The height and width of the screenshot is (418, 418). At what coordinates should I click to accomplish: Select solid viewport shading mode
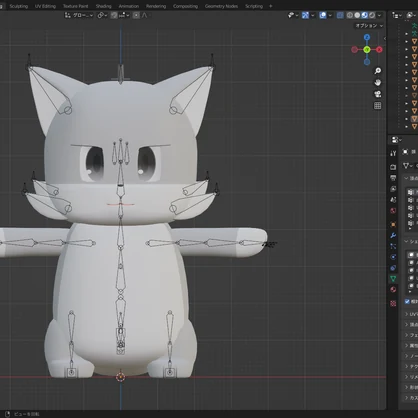(357, 15)
